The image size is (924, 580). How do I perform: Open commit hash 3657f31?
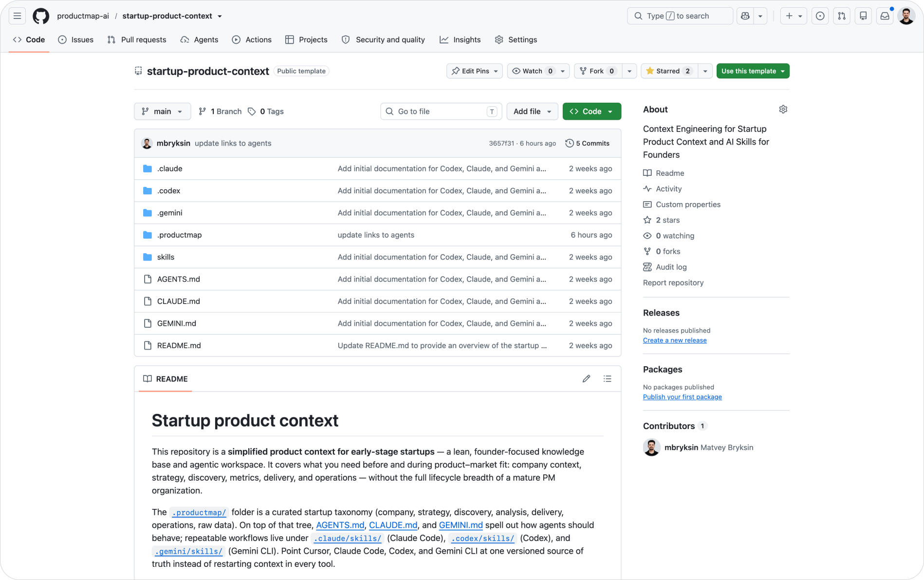pyautogui.click(x=501, y=143)
